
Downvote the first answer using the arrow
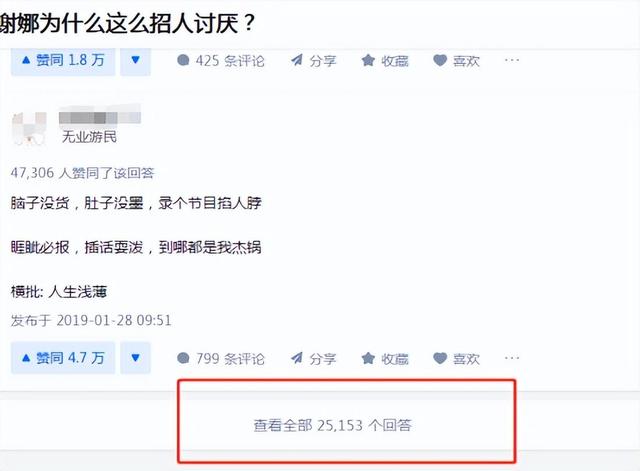point(136,61)
